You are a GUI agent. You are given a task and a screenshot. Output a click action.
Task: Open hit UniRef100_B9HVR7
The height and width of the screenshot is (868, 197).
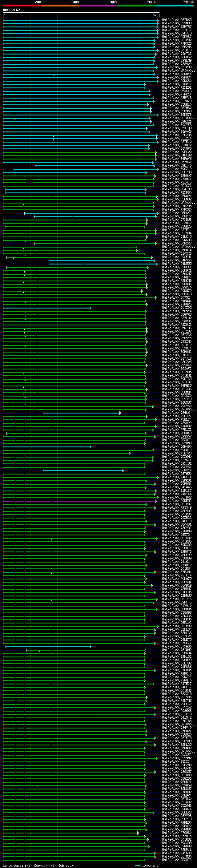177,26
